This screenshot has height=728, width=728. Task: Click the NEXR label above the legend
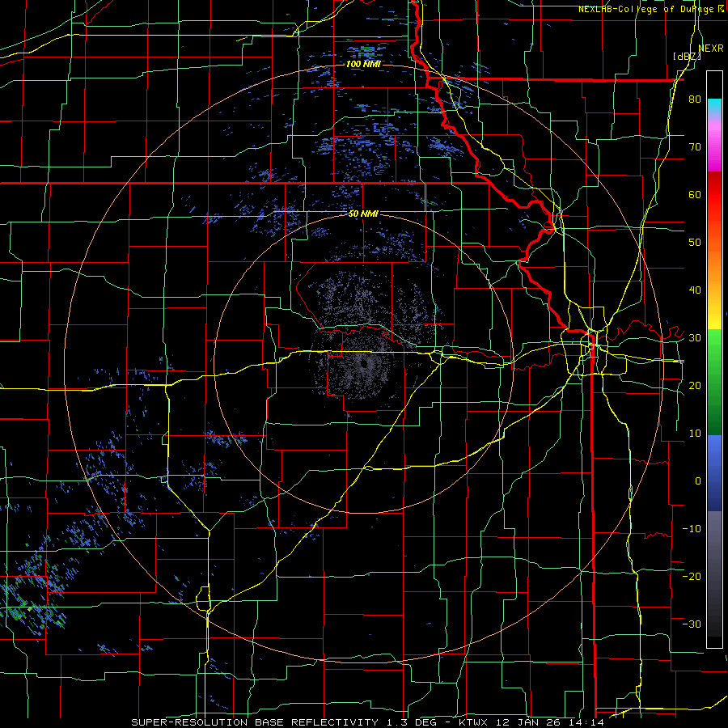pyautogui.click(x=711, y=49)
